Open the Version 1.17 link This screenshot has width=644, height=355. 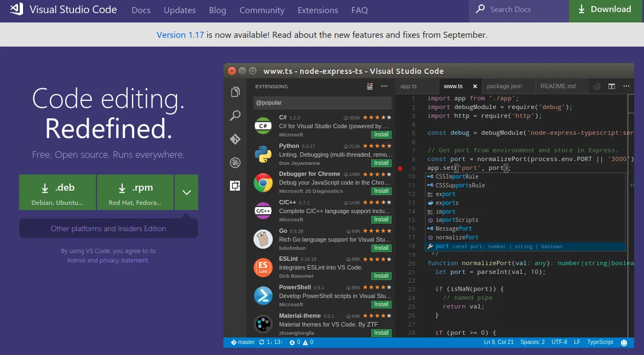[x=180, y=35]
